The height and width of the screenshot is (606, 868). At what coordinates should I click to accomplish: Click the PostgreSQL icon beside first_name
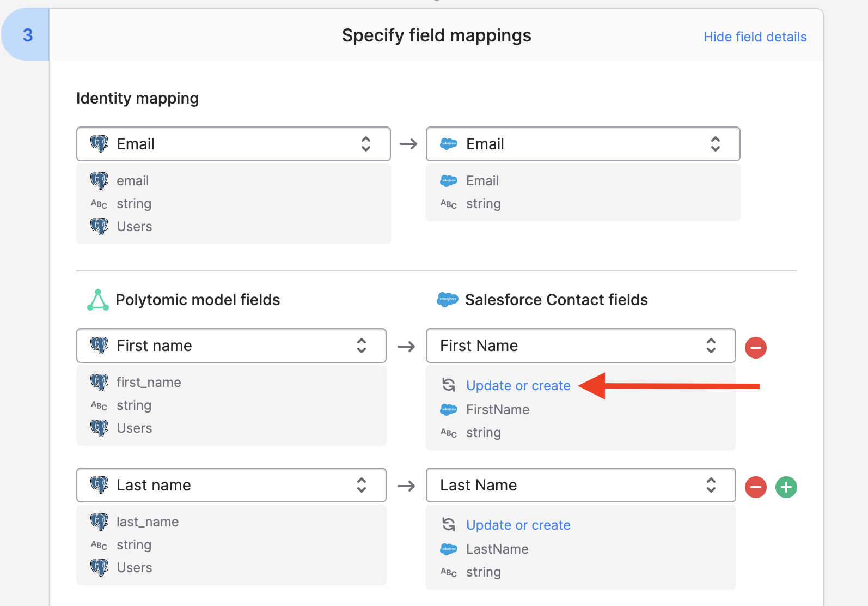99,382
